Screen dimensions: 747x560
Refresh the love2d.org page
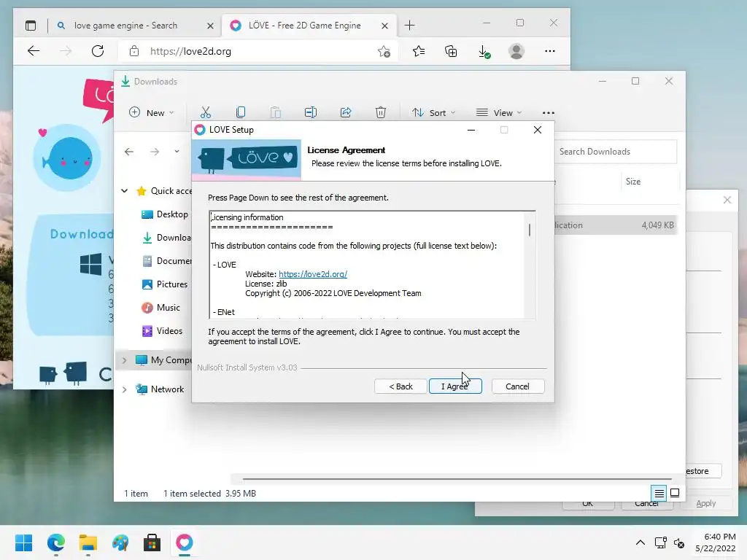point(98,51)
